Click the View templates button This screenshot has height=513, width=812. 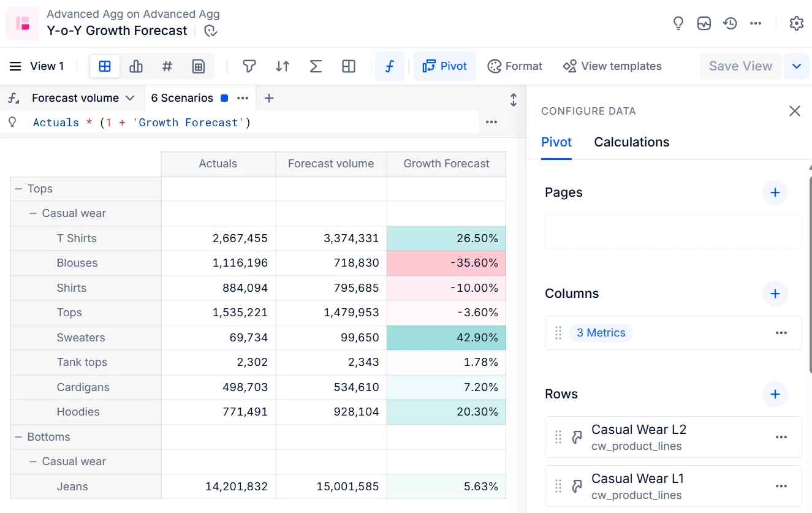click(x=612, y=66)
